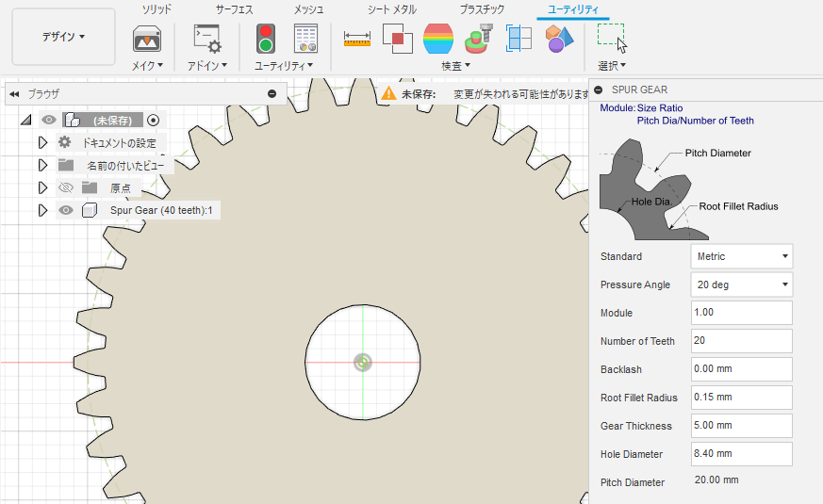The height and width of the screenshot is (504, 823).
Task: Click the colored shapes display icon
Action: pyautogui.click(x=559, y=39)
